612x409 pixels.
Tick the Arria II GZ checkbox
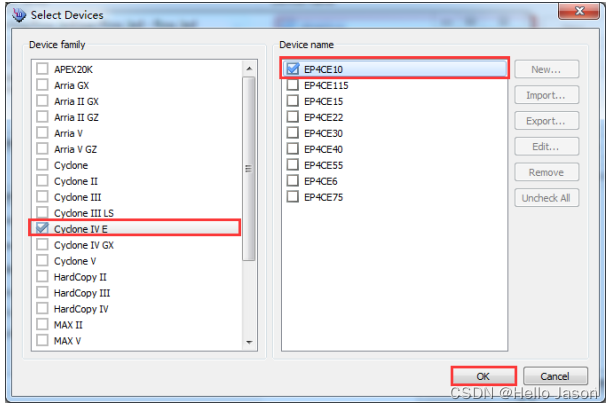tap(42, 117)
